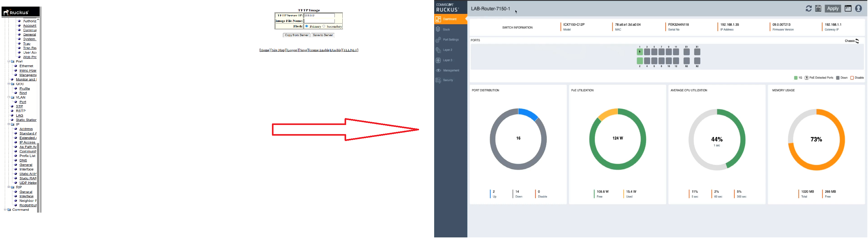Open the LAG tree link

click(x=19, y=116)
